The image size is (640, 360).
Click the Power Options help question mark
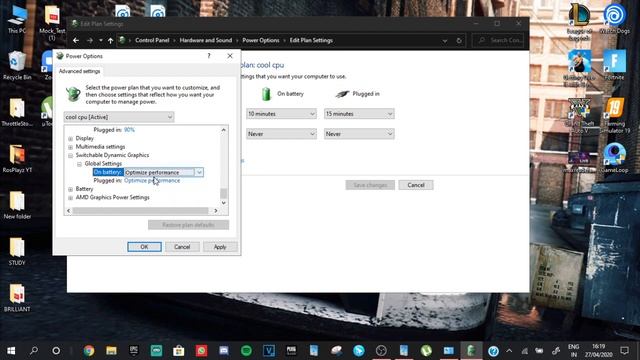(209, 56)
